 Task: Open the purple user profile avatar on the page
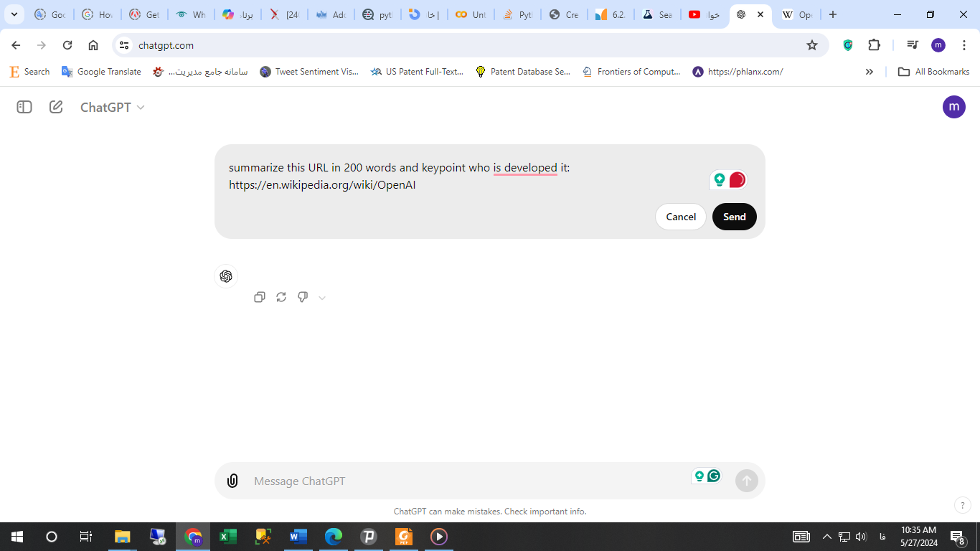tap(953, 107)
